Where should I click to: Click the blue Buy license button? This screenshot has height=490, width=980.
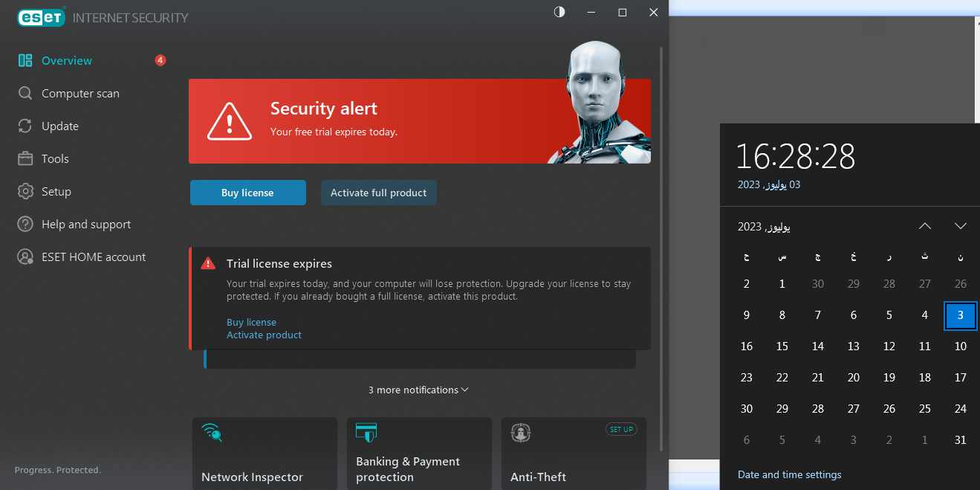coord(248,193)
